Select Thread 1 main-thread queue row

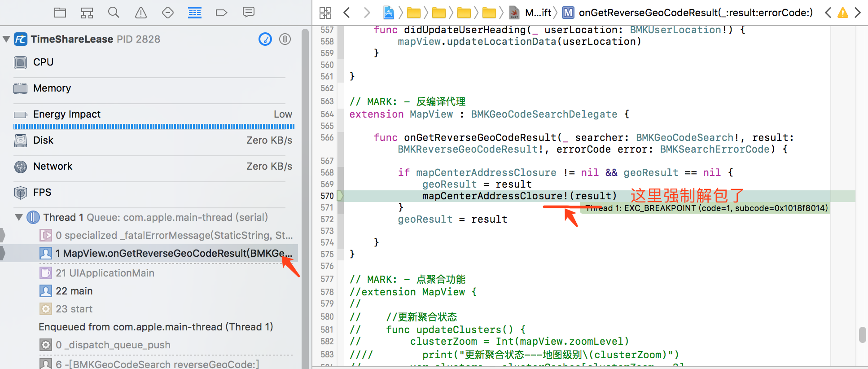click(149, 217)
